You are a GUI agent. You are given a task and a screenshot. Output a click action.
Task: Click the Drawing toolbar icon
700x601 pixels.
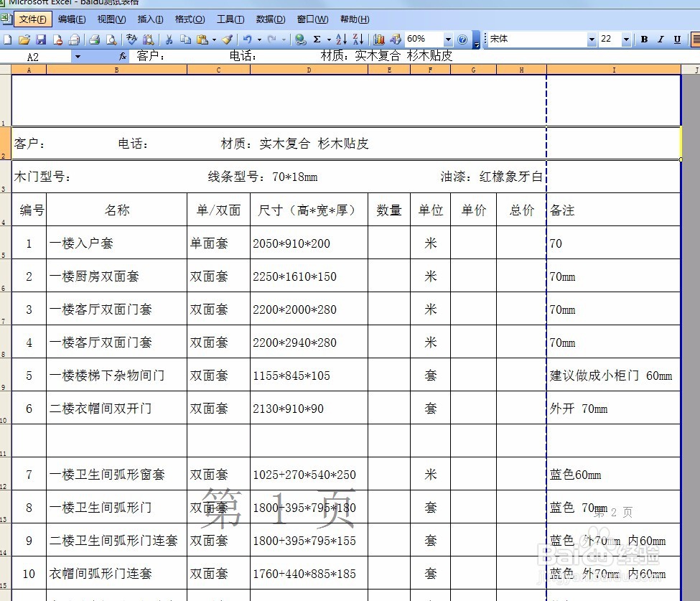coord(396,39)
